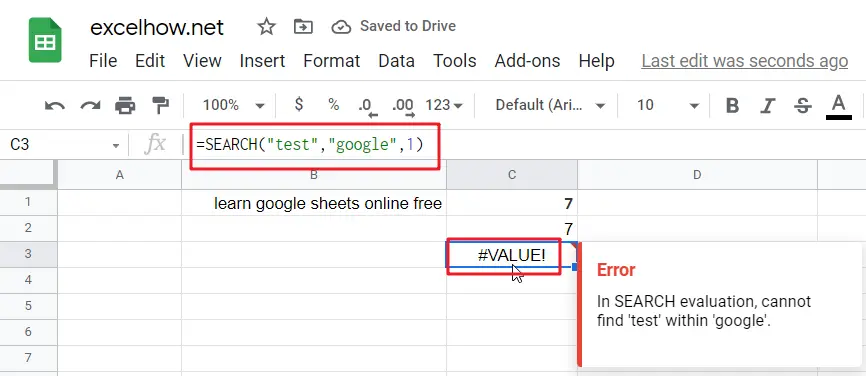Select column D header

tap(697, 175)
